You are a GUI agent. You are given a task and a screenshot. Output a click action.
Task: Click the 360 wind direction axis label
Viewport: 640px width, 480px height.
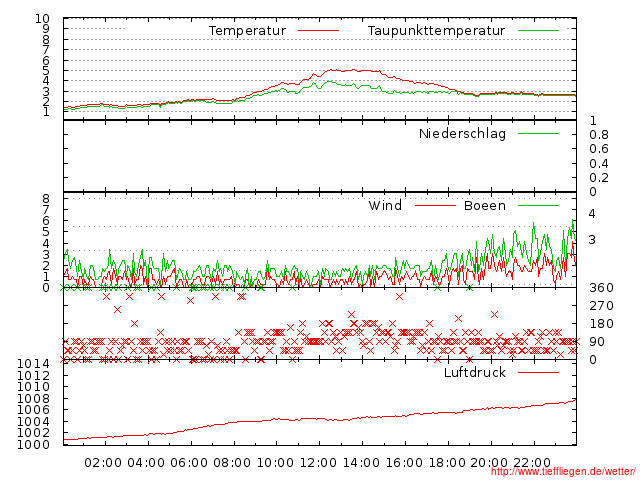601,288
